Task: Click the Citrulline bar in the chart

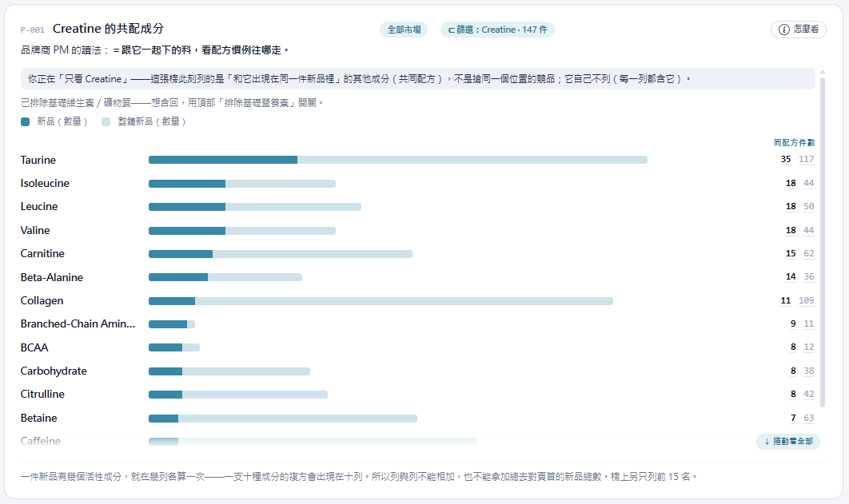Action: click(x=238, y=395)
